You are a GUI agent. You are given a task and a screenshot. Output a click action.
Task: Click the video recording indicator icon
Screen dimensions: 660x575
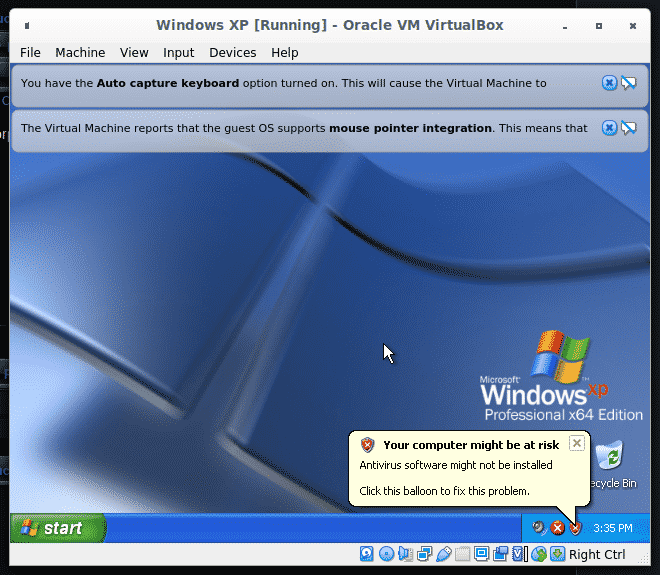click(x=500, y=554)
